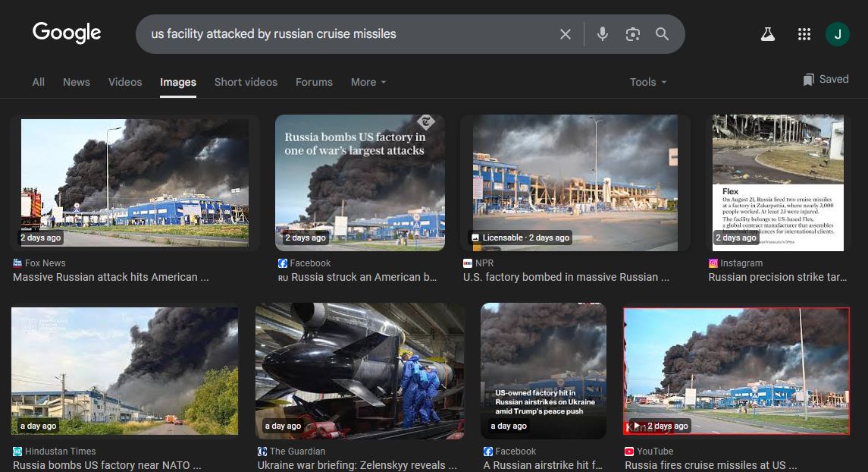Open the Forums tab
Image resolution: width=868 pixels, height=472 pixels.
pos(314,82)
